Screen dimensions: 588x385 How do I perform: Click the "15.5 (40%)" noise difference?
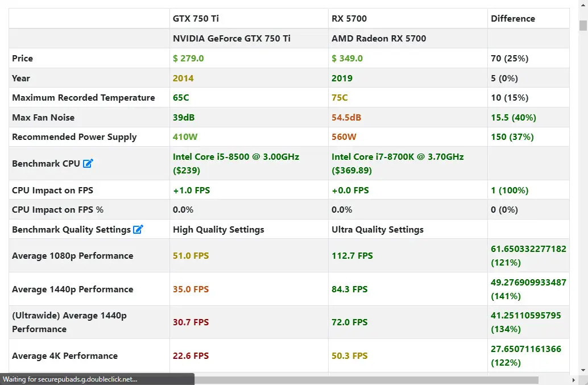[514, 117]
